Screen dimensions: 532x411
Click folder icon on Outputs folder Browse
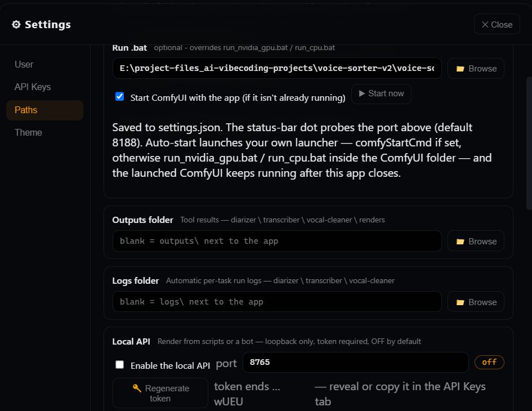click(460, 242)
